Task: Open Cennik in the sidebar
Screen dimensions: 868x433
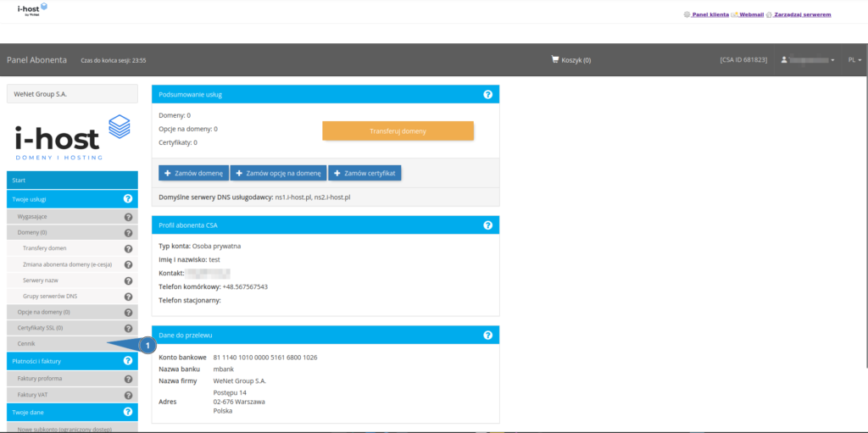Action: 27,343
